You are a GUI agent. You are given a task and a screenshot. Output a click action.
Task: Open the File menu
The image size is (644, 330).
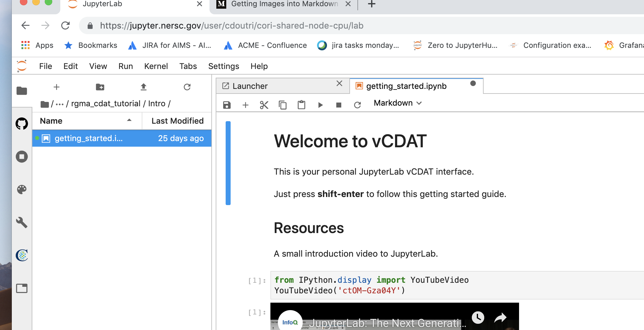tap(46, 66)
